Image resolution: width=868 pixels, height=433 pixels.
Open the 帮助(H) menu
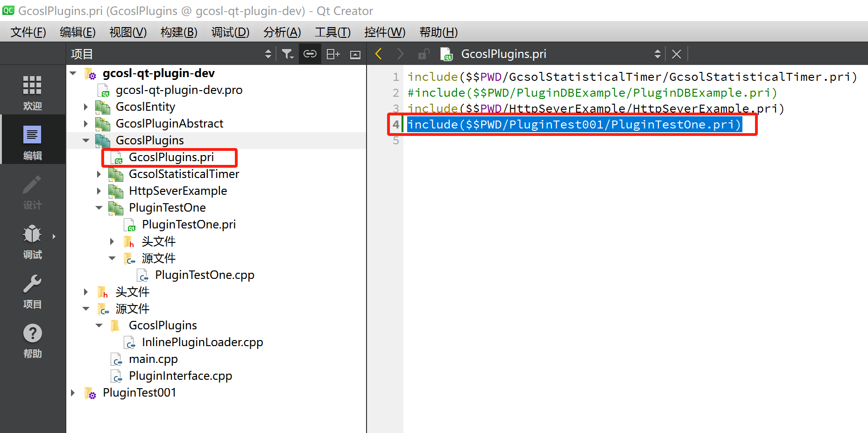[438, 32]
